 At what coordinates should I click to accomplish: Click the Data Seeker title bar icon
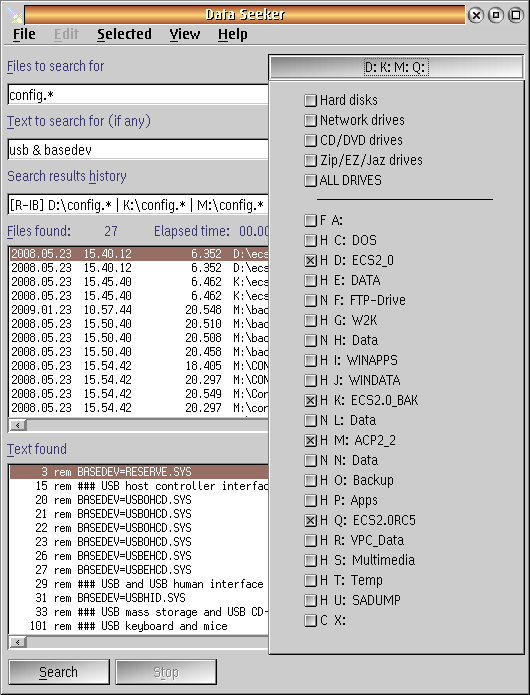(x=15, y=15)
